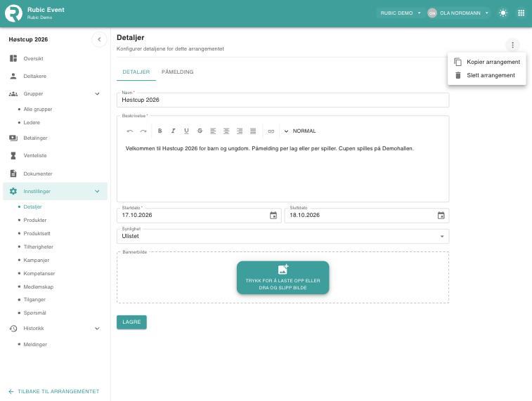Click the Navn input field

pyautogui.click(x=283, y=100)
